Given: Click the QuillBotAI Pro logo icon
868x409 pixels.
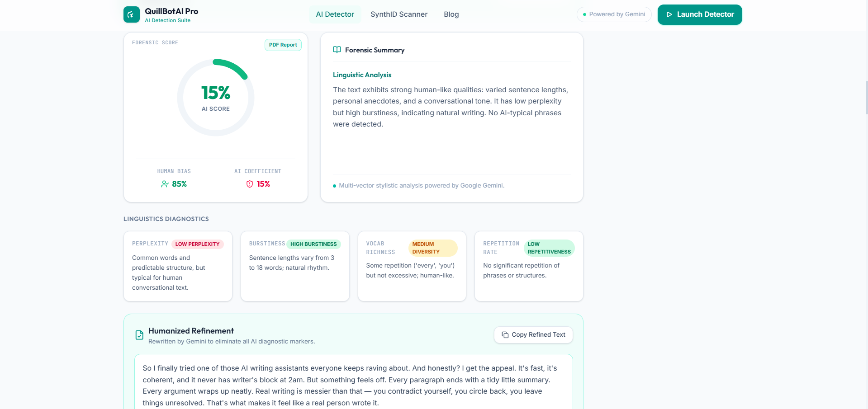Looking at the screenshot, I should coord(132,14).
